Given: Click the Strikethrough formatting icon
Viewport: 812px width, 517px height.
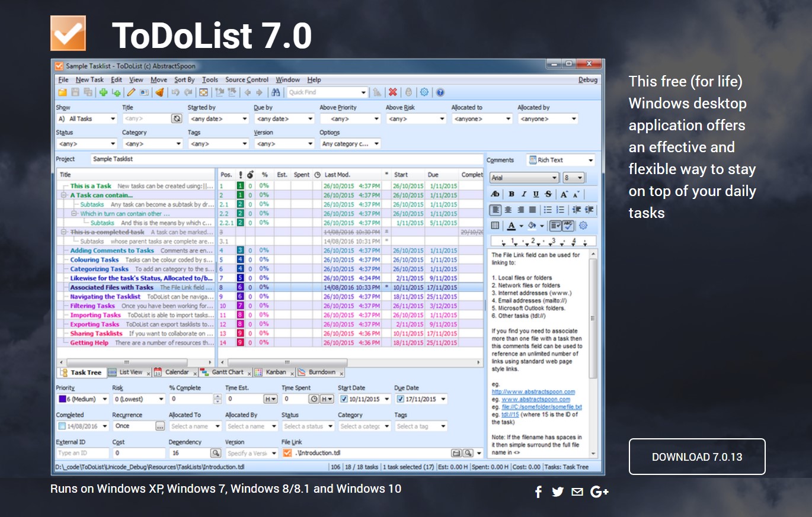Looking at the screenshot, I should [548, 194].
